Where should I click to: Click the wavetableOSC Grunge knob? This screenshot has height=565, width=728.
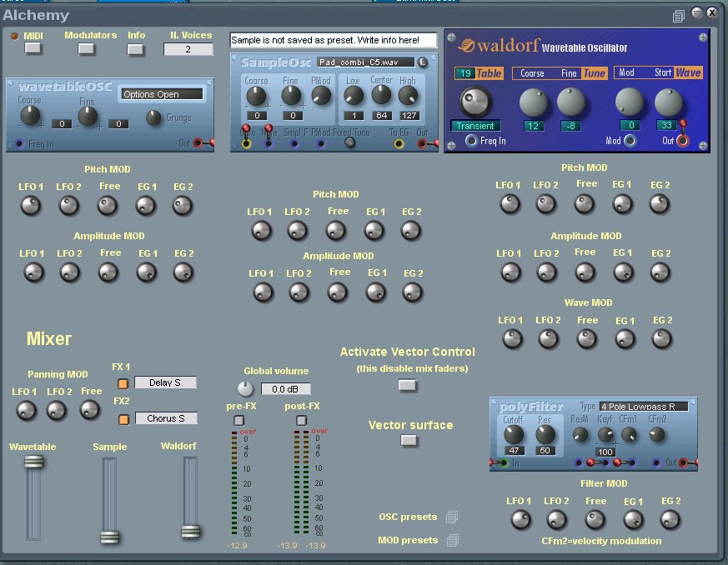153,117
